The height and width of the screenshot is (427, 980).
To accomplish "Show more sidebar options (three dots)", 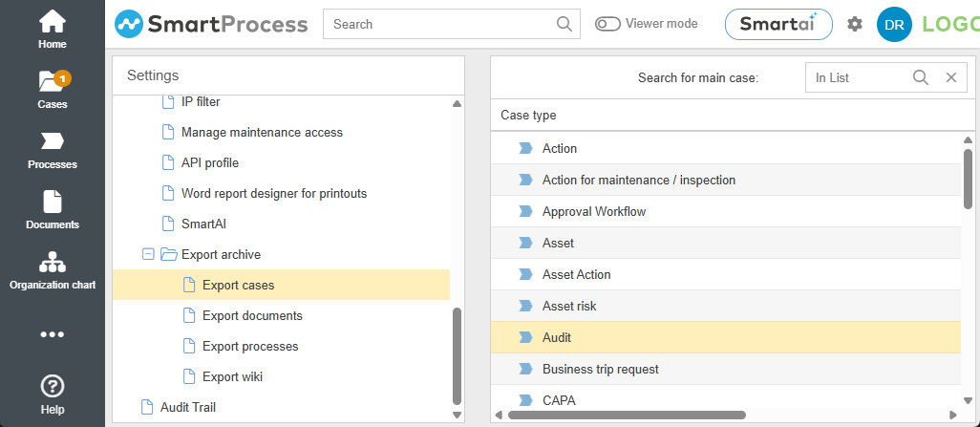I will [53, 334].
